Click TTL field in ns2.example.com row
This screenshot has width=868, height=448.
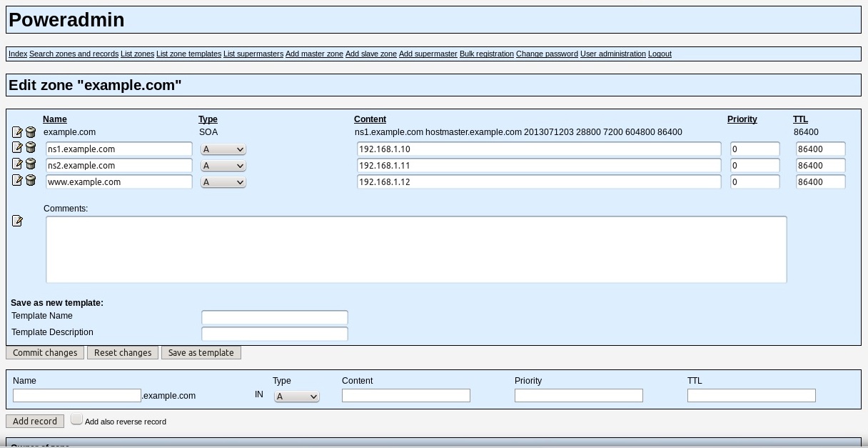(821, 165)
